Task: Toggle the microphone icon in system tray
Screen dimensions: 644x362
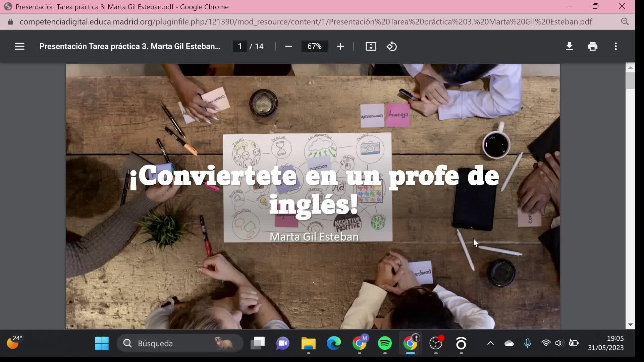Action: click(527, 343)
